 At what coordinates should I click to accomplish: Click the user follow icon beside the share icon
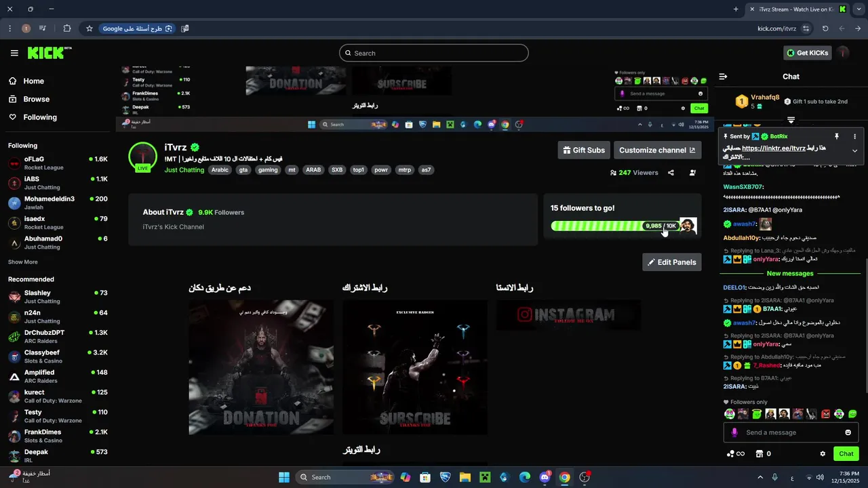692,173
